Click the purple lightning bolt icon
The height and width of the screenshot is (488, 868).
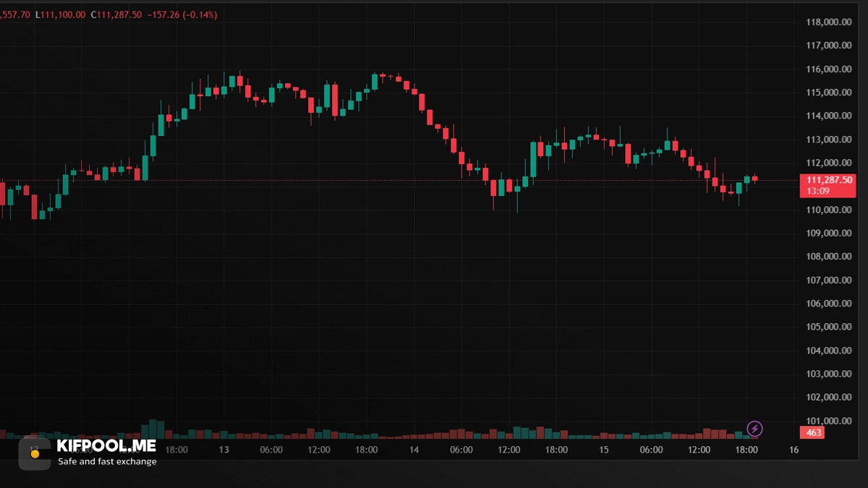pos(754,429)
